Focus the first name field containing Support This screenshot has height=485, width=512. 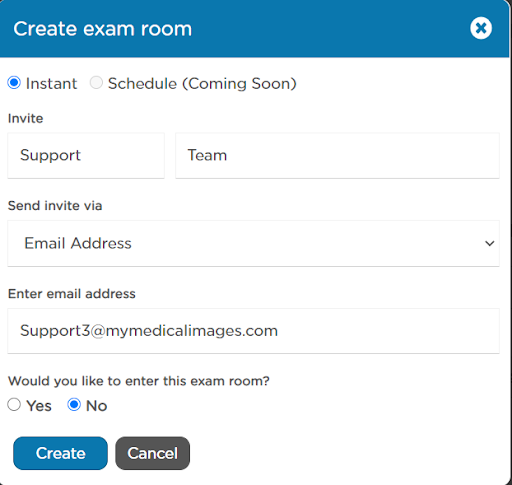pos(86,155)
